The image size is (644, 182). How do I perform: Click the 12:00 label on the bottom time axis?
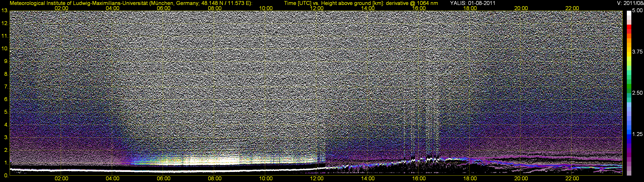pos(317,179)
